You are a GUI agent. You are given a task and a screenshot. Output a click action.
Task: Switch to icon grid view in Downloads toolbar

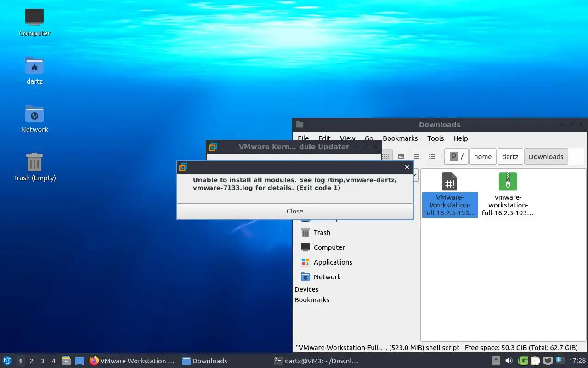386,156
